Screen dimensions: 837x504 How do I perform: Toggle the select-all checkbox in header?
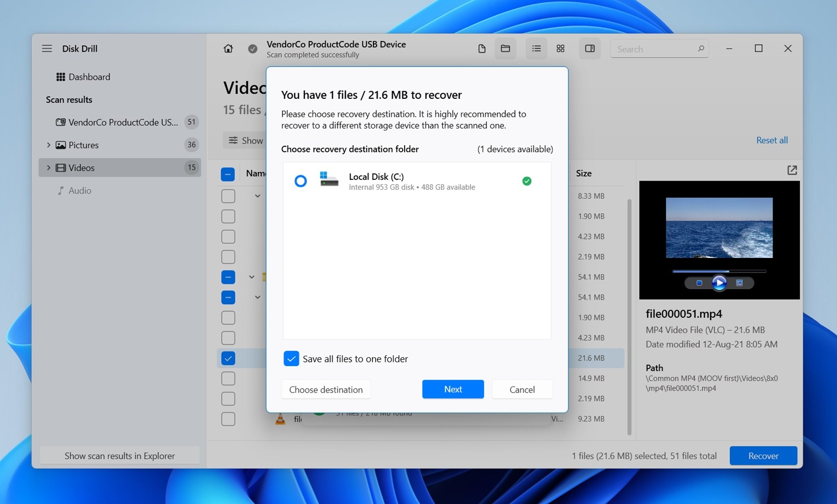click(x=228, y=174)
